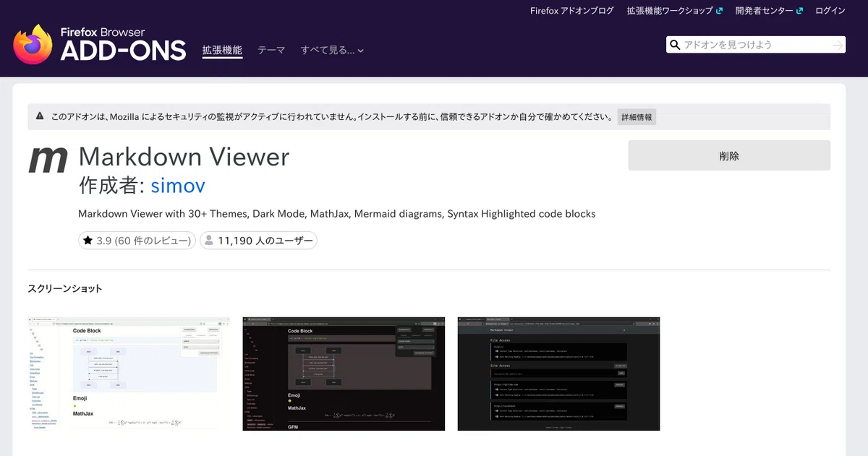
Task: Click the search magnifier icon
Action: click(x=675, y=45)
